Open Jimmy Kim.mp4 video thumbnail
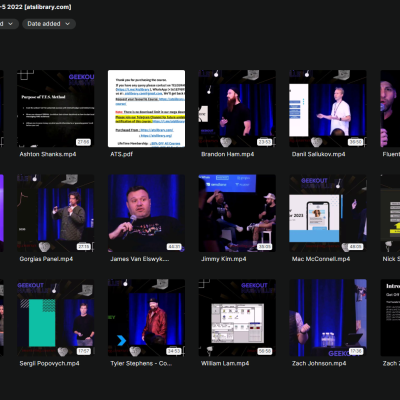 pyautogui.click(x=237, y=213)
